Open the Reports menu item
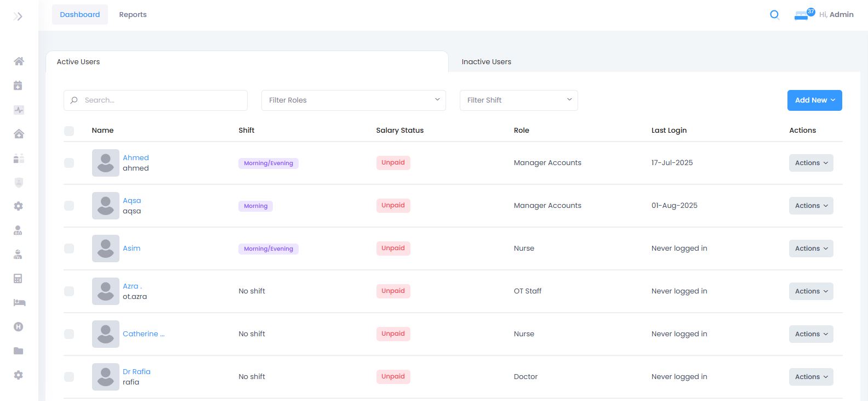The image size is (868, 401). [x=133, y=15]
